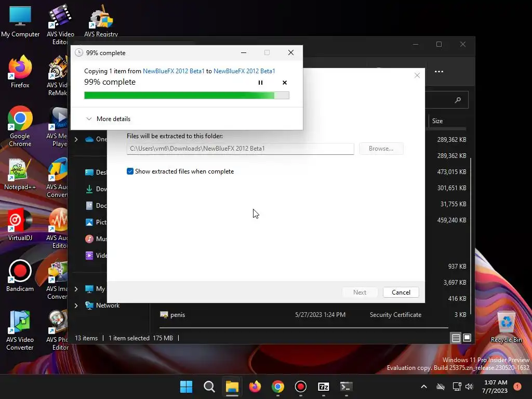Expand the OneDrive tree node
This screenshot has width=532, height=399.
tap(76, 139)
